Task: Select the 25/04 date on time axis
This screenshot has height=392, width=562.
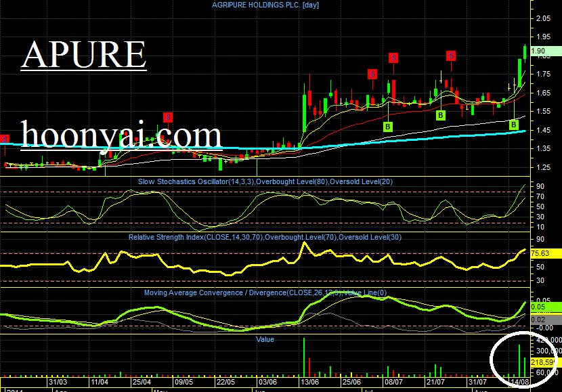Action: click(142, 382)
